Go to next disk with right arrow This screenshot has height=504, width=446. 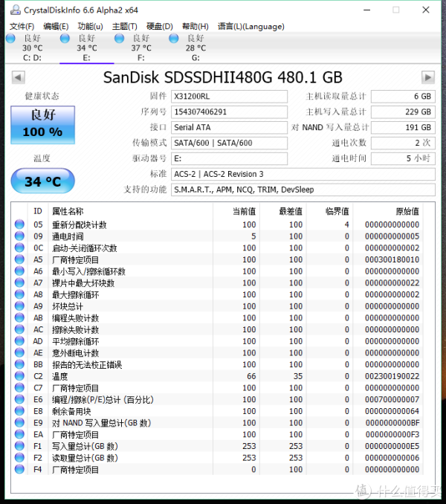(428, 77)
